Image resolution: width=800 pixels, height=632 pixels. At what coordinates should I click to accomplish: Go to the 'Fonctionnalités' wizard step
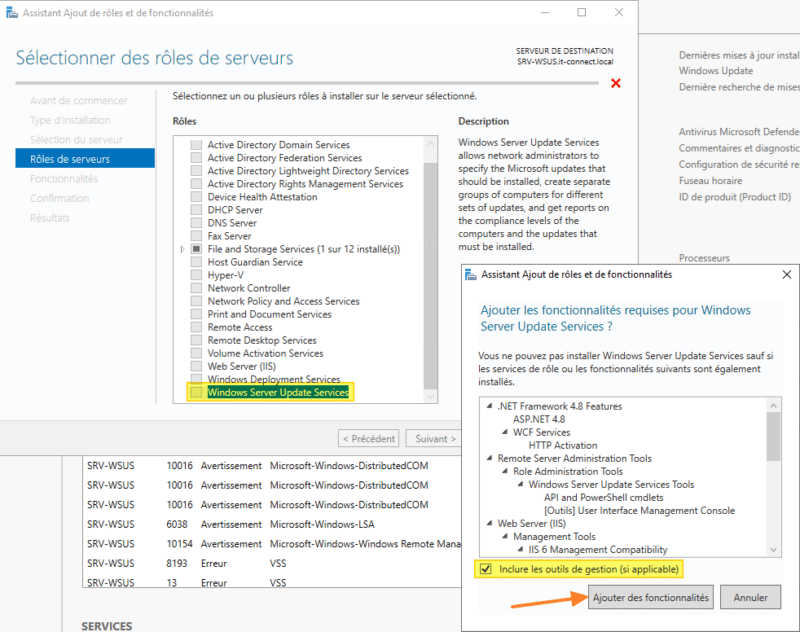coord(64,179)
